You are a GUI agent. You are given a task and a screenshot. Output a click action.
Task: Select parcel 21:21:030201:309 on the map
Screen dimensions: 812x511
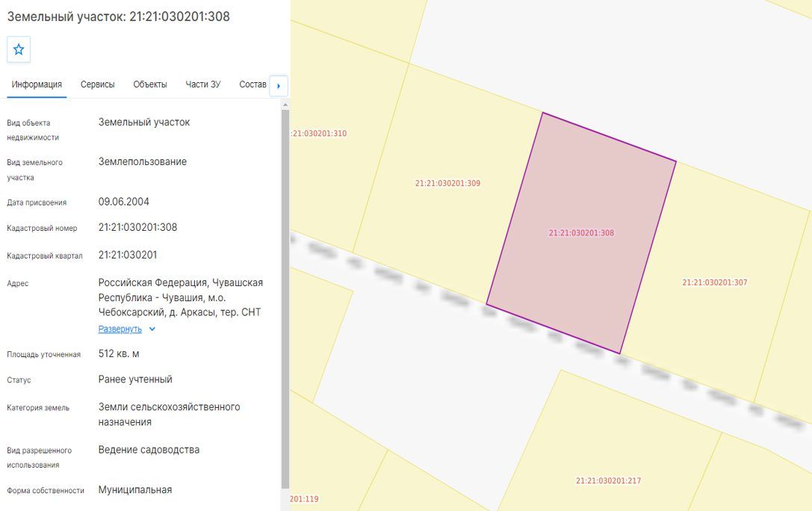447,183
